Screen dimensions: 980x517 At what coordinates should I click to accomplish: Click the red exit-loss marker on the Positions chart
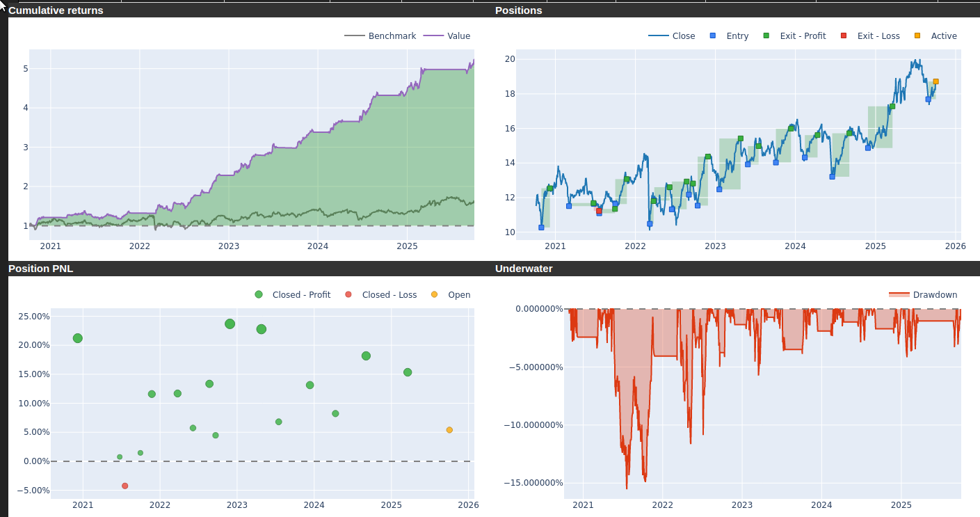[599, 211]
